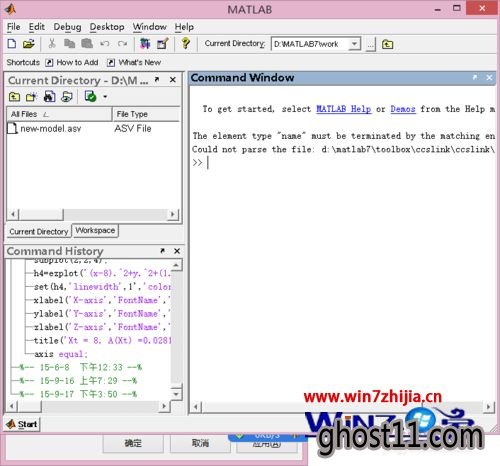This screenshot has height=466, width=500.
Task: Select the xlabel('X-axis' history entry
Action: pos(102,300)
